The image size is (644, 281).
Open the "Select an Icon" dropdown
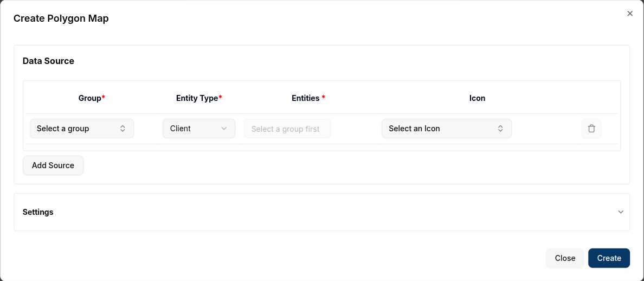coord(446,129)
